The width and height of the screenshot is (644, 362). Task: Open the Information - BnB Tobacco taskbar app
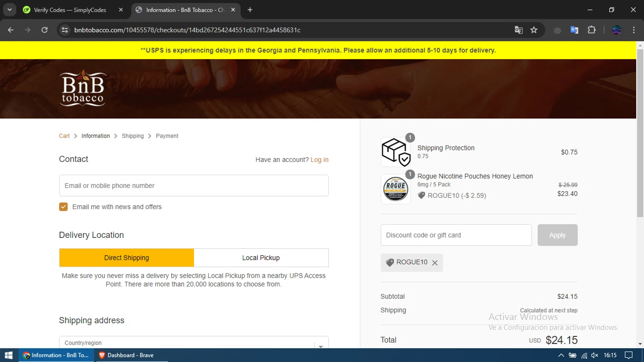[x=56, y=355]
